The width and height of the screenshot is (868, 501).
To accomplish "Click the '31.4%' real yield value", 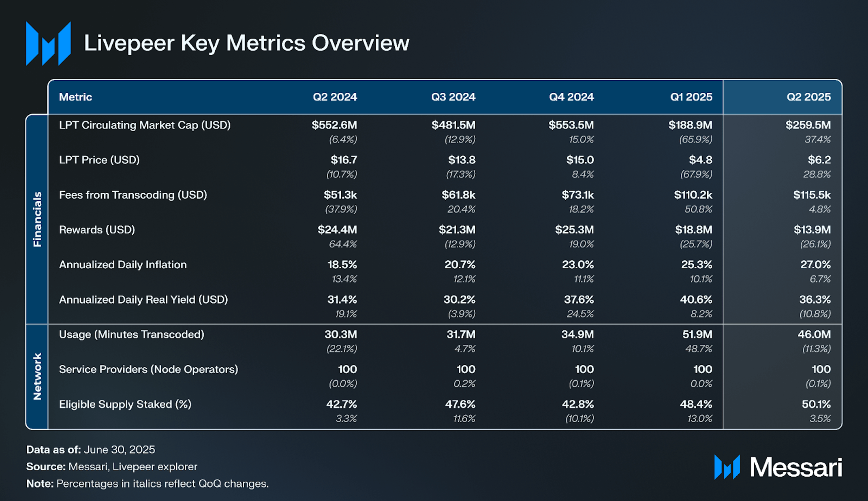I will 342,299.
